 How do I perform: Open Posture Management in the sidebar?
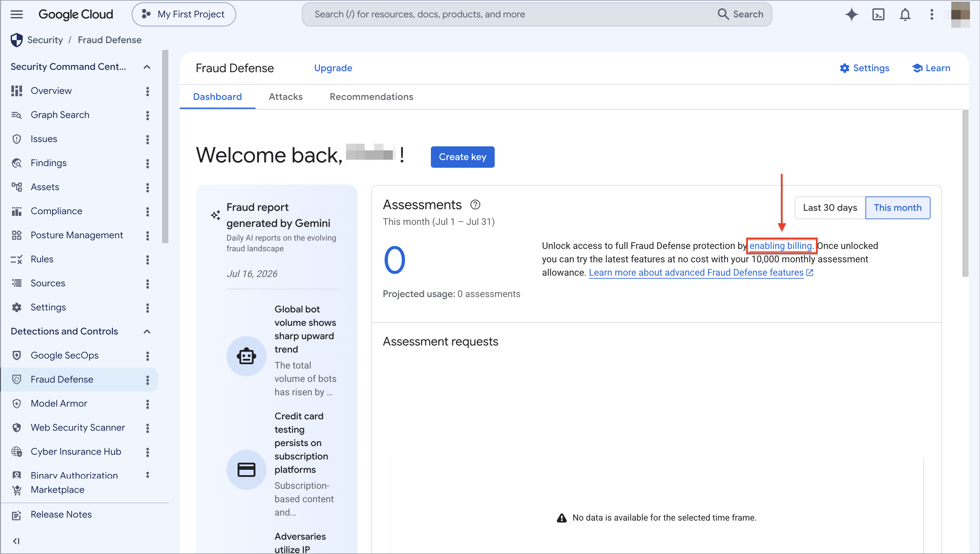(76, 235)
